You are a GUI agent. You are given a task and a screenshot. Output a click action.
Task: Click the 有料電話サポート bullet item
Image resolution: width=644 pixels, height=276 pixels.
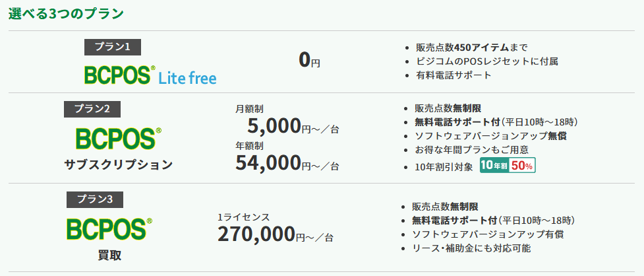454,75
